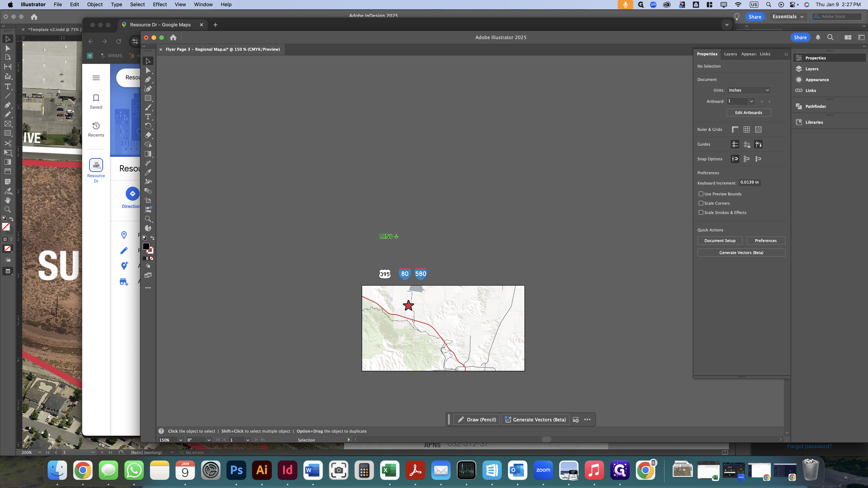Click Illustrator search magnifier icon
This screenshot has height=488, width=868.
click(x=830, y=37)
